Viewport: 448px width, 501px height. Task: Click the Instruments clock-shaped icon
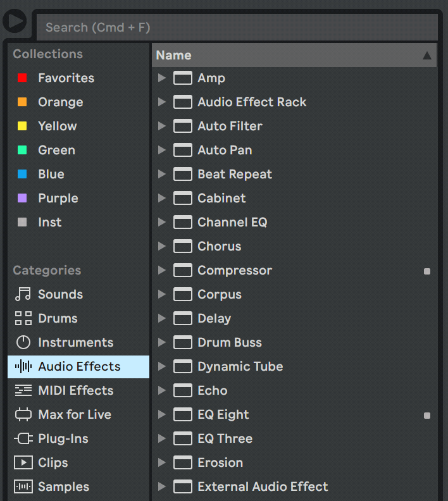coord(23,342)
